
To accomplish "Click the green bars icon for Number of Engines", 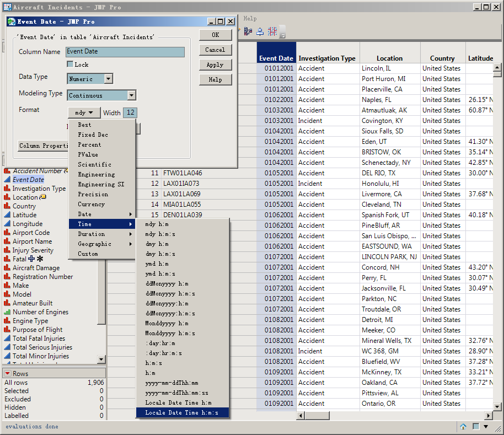I will tap(8, 312).
